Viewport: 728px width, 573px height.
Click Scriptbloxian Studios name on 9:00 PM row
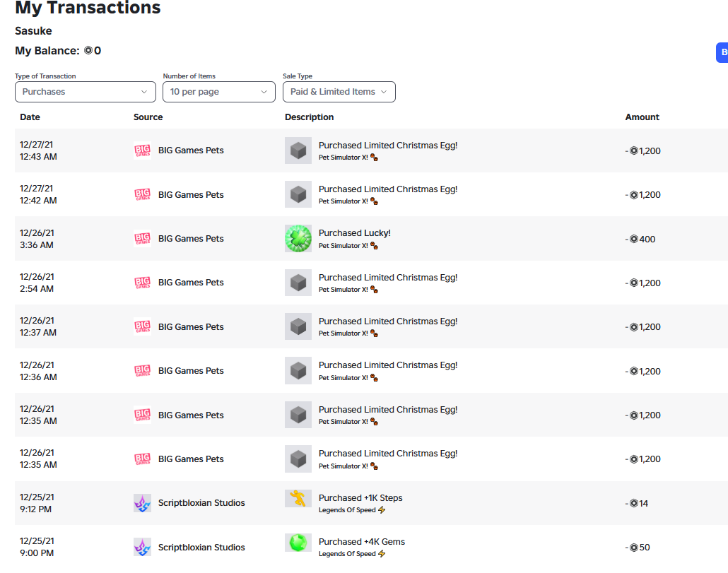pyautogui.click(x=201, y=547)
